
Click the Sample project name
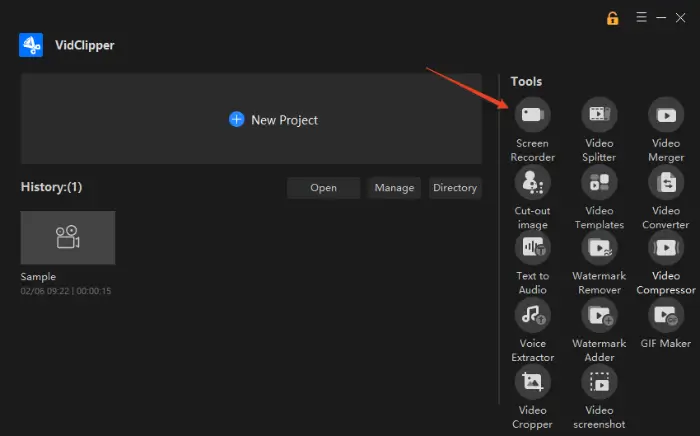38,277
